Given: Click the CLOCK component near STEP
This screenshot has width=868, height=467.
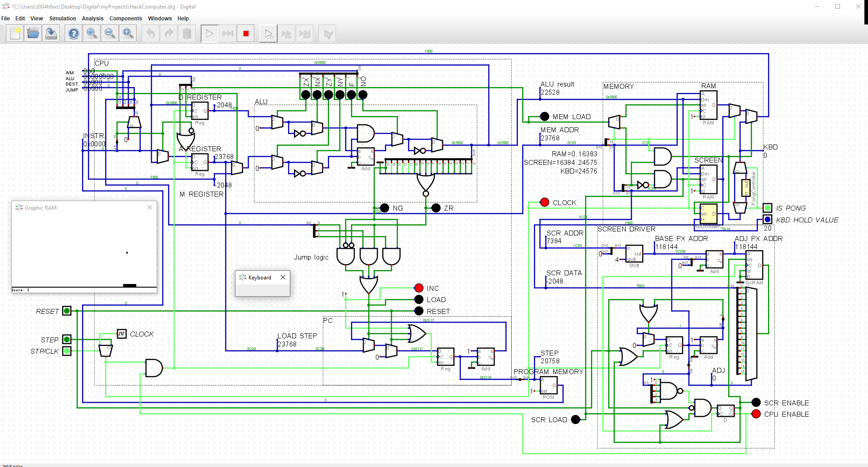Looking at the screenshot, I should click(x=121, y=334).
